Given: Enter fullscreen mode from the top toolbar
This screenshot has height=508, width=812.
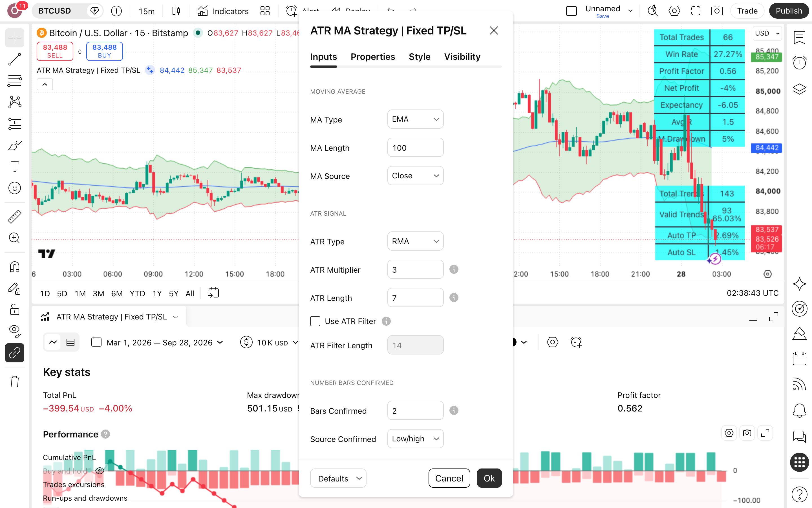Looking at the screenshot, I should click(x=696, y=11).
